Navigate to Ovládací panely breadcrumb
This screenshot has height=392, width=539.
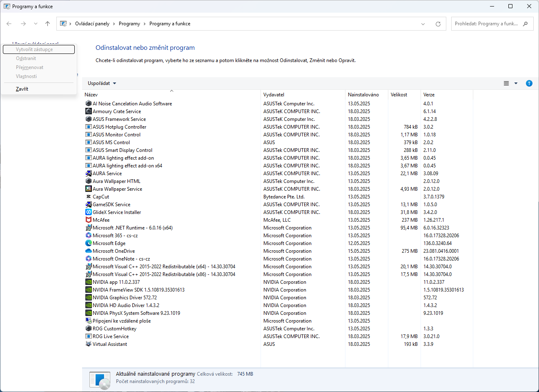click(92, 24)
